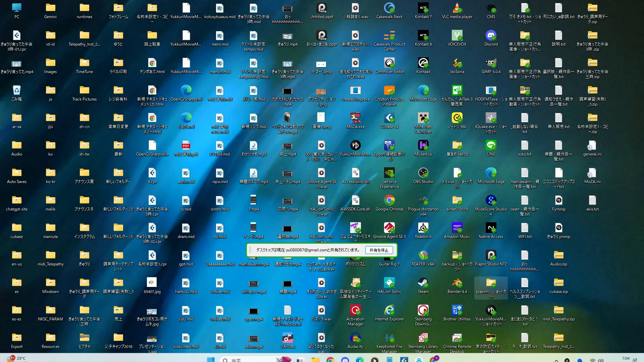Screen dimensions: 644x362
Task: Open the Recycle Bin (ごみ箱) icon
Action: (x=16, y=91)
